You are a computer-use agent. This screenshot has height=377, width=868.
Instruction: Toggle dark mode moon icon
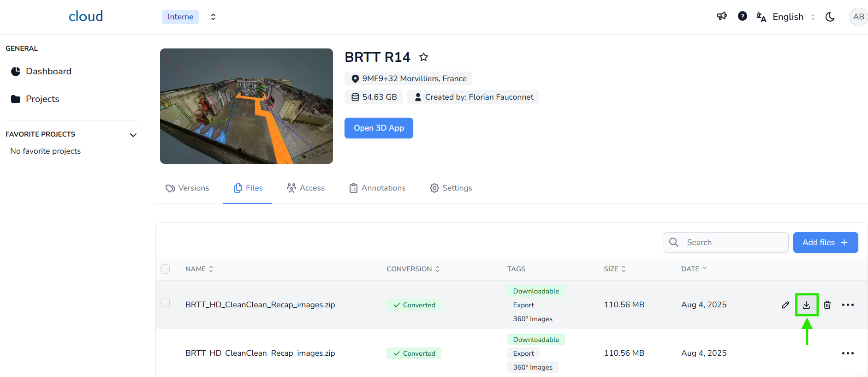click(830, 17)
